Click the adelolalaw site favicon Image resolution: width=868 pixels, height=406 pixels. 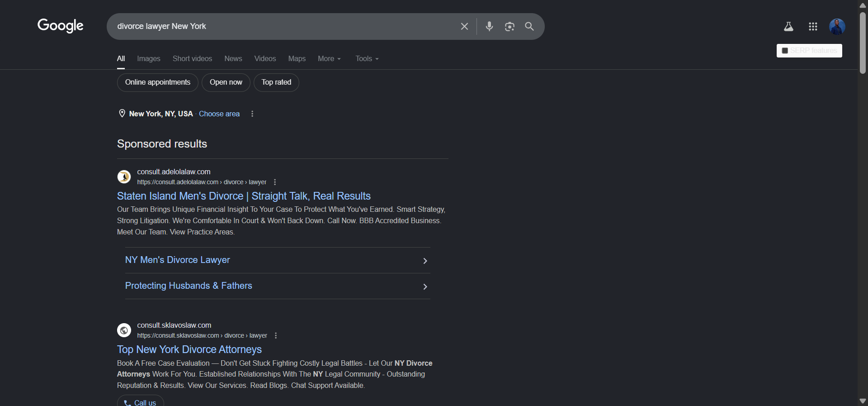[x=124, y=177]
